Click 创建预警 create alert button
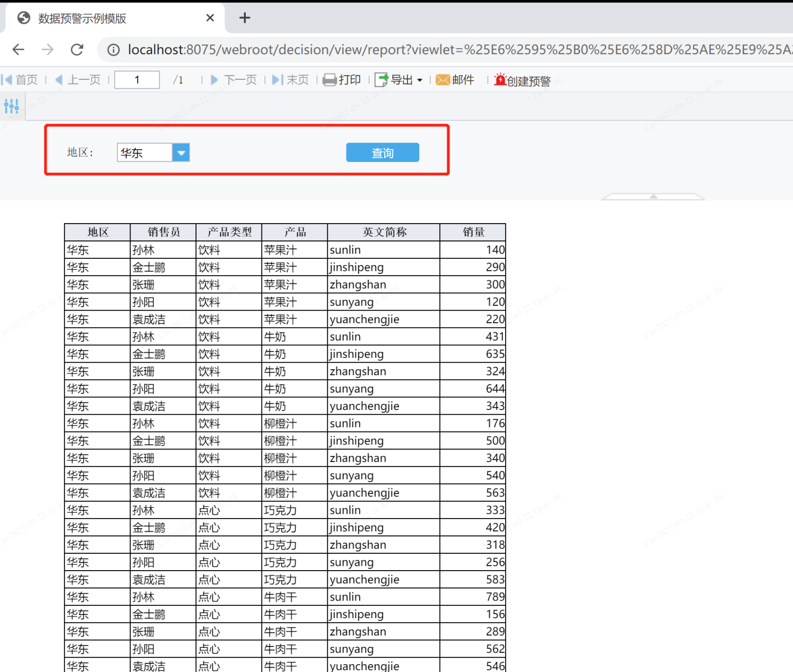The width and height of the screenshot is (793, 672). [522, 80]
